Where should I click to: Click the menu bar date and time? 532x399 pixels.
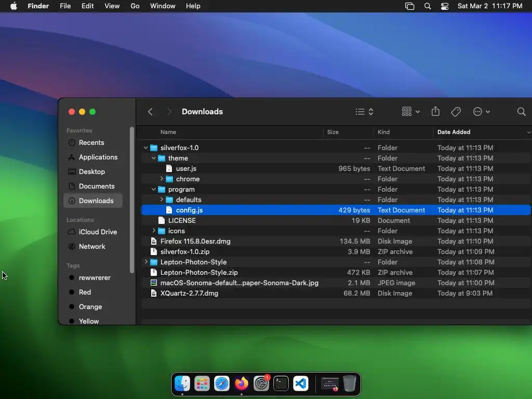point(490,6)
